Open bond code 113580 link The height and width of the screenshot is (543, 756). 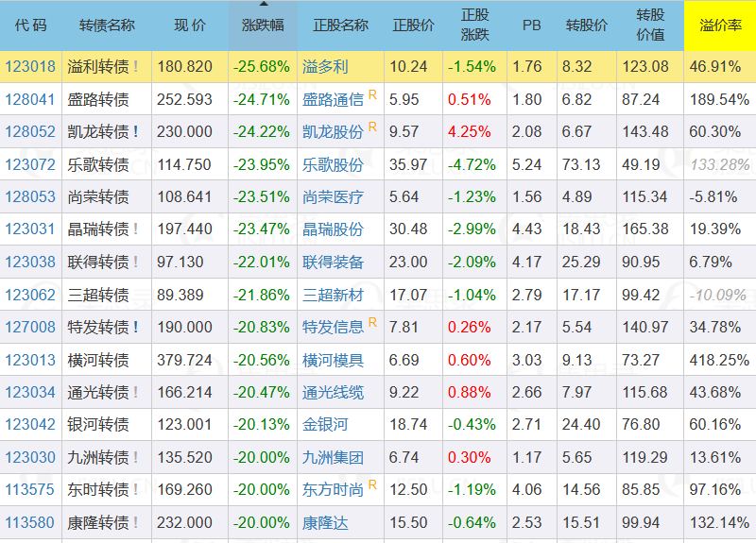[x=29, y=522]
